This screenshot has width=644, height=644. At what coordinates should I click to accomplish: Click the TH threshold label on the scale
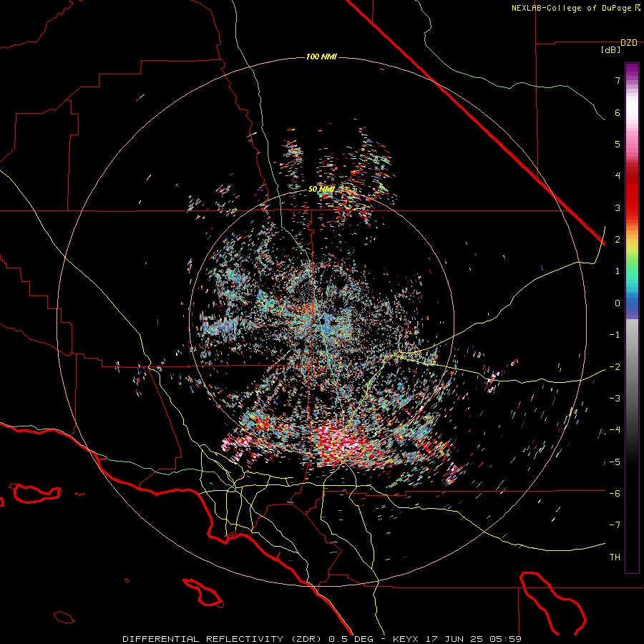[615, 557]
